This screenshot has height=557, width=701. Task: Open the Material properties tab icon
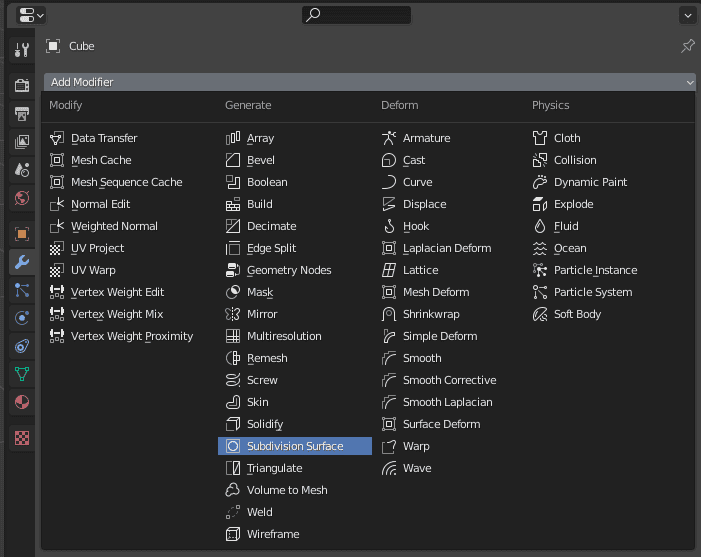[22, 402]
